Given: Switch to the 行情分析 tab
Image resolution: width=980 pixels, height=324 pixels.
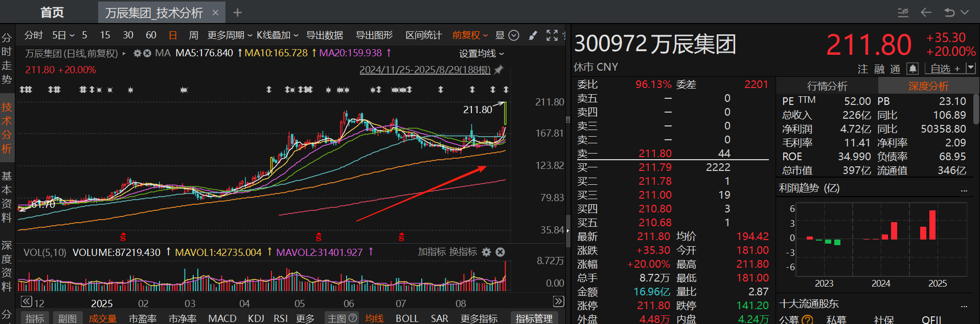Looking at the screenshot, I should tap(827, 86).
